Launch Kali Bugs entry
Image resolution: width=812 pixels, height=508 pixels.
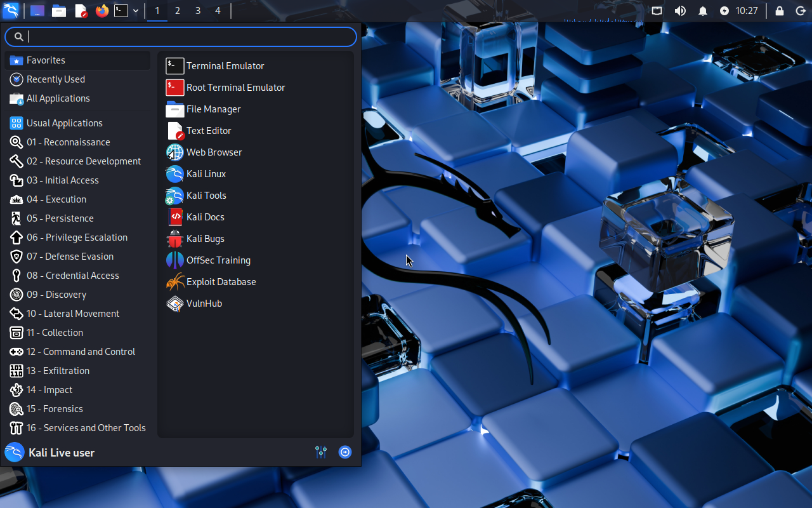(x=205, y=239)
